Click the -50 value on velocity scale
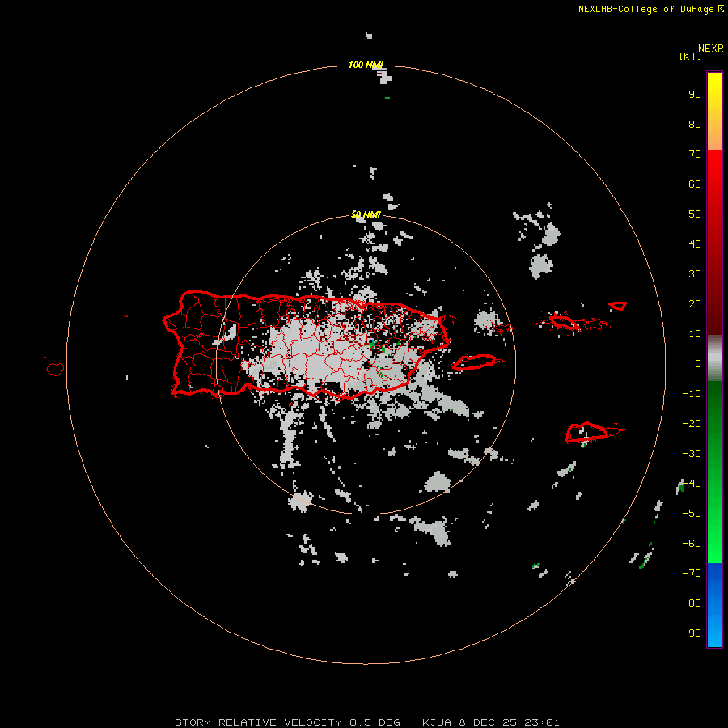728x728 pixels. pyautogui.click(x=692, y=514)
